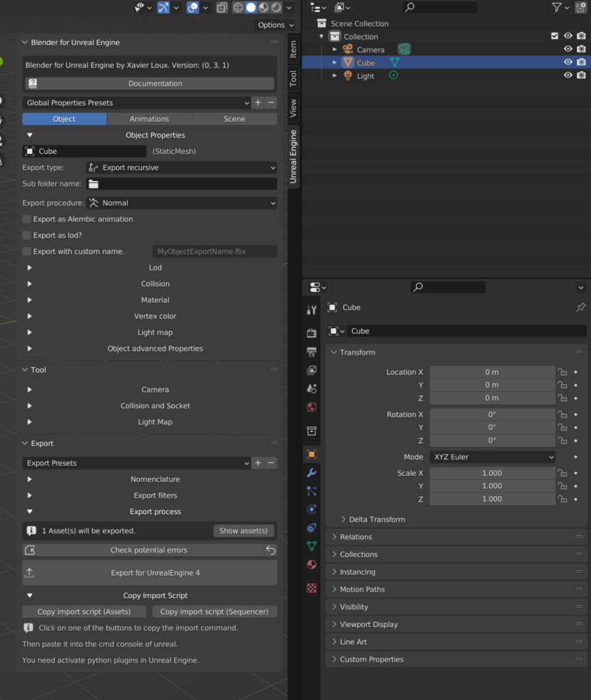Open the Documentation button
Viewport: 591px width, 700px height.
tap(150, 83)
